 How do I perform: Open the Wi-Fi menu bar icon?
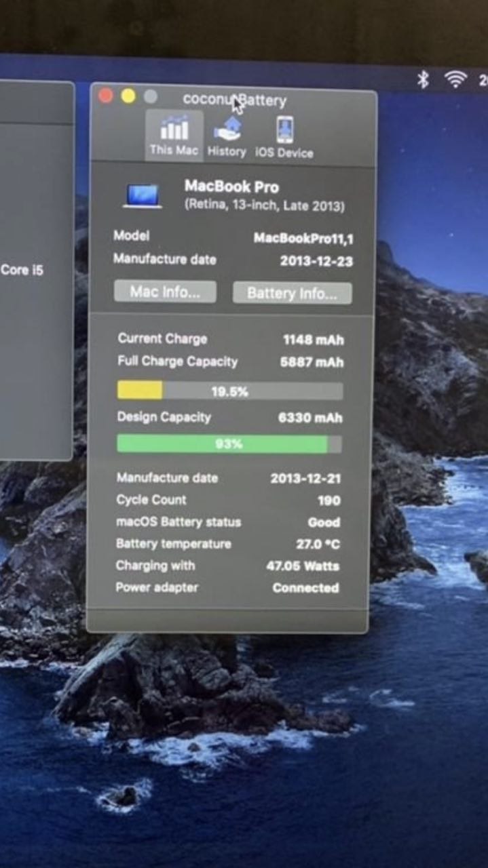click(x=455, y=80)
